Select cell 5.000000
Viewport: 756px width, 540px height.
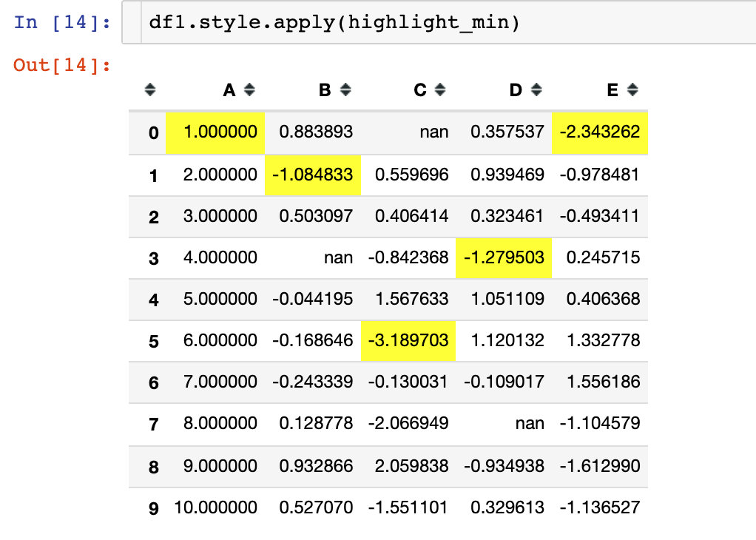pos(215,300)
